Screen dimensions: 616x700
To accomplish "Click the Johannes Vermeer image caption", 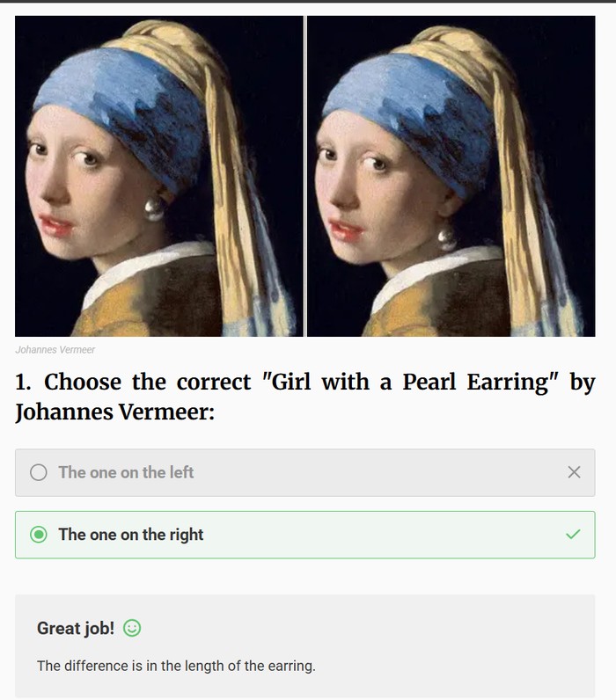I will tap(55, 349).
